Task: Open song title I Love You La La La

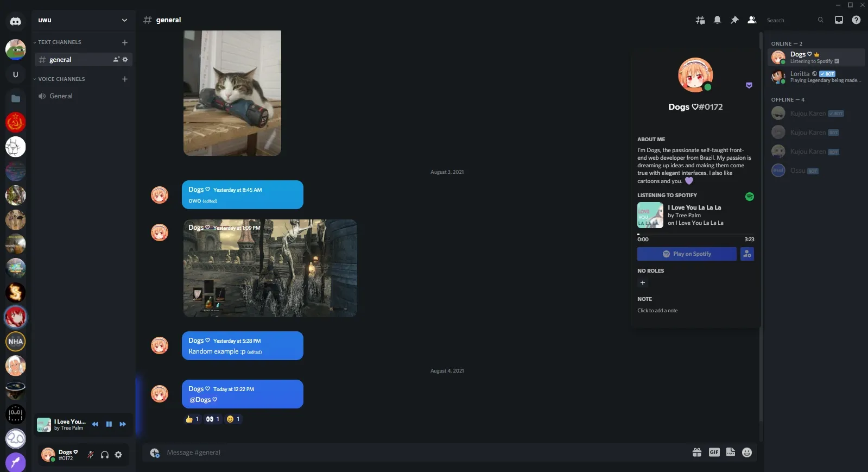Action: click(694, 207)
